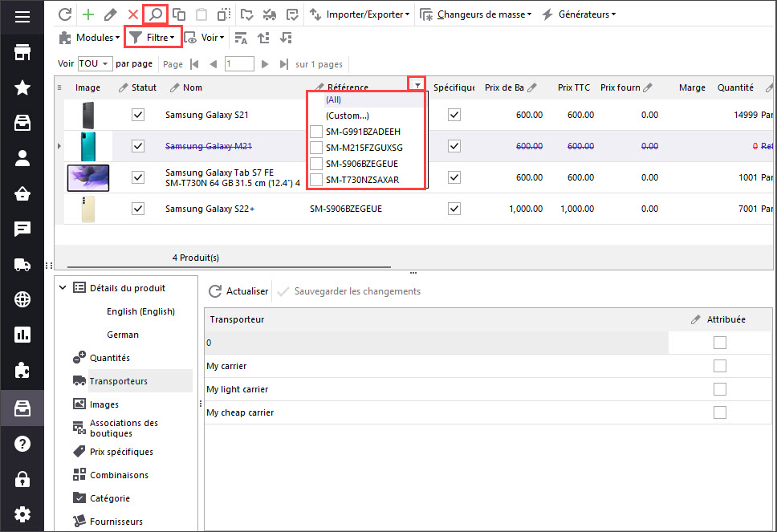Click the globe icon in the sidebar

point(22,299)
